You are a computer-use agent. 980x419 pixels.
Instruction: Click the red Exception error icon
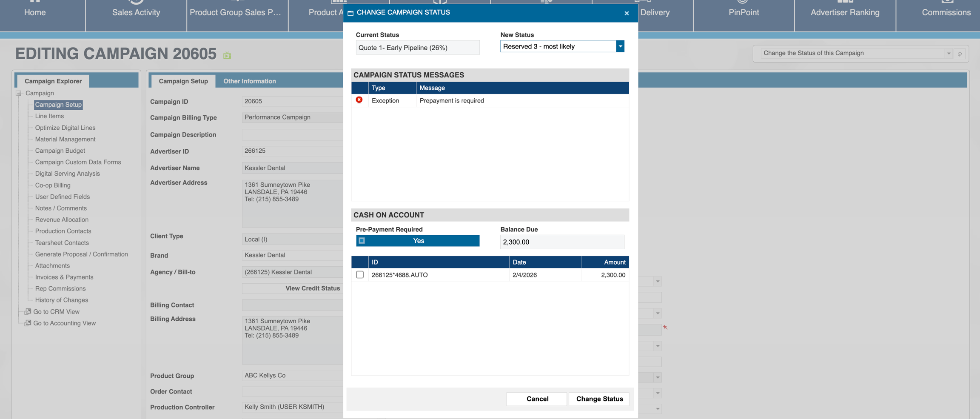pyautogui.click(x=359, y=100)
